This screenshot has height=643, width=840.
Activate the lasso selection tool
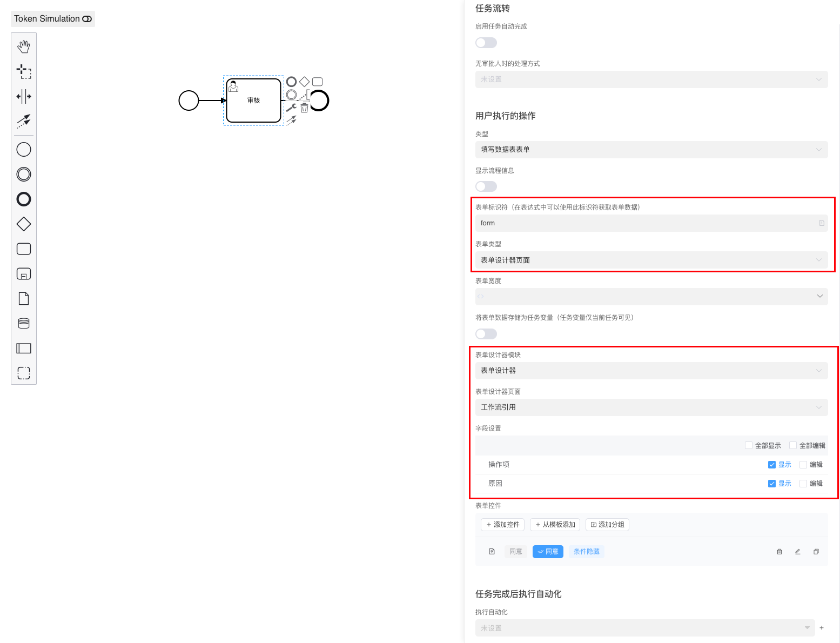[x=24, y=71]
